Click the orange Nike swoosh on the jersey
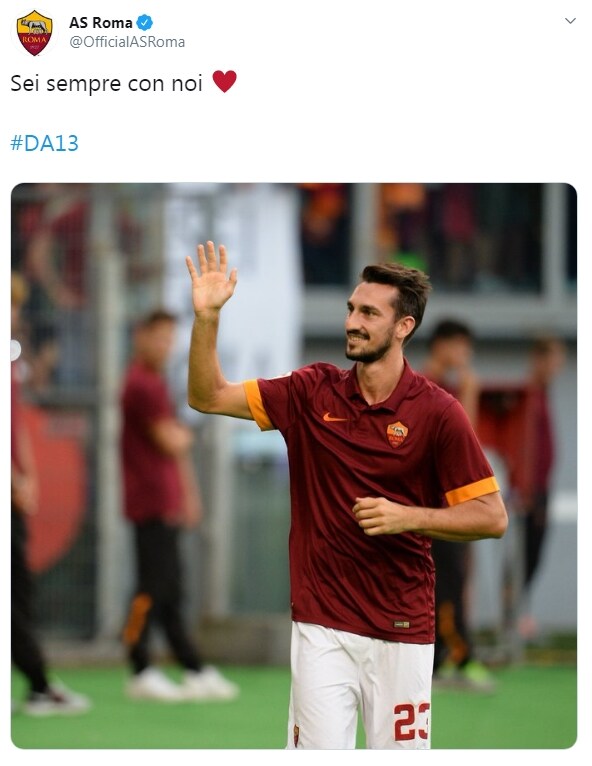Image resolution: width=592 pixels, height=766 pixels. pos(334,418)
